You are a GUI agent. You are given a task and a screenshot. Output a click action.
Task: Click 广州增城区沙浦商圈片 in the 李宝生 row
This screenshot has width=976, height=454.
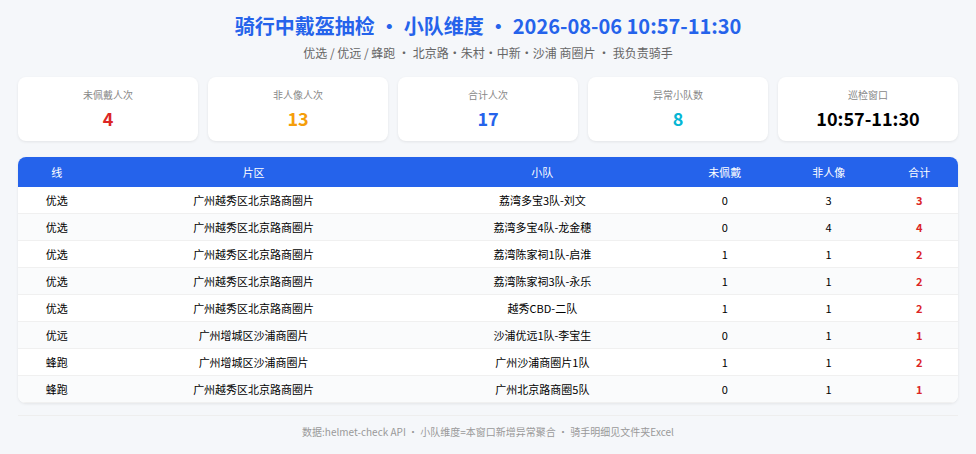point(253,336)
